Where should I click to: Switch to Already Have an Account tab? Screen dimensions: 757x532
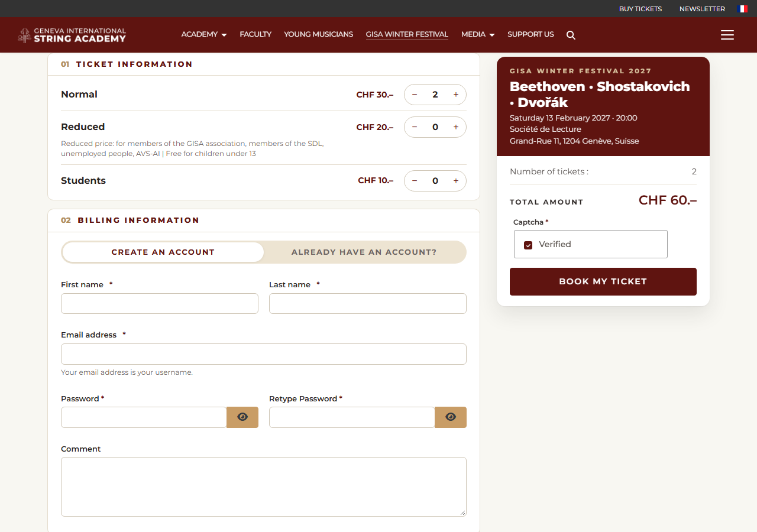[364, 252]
